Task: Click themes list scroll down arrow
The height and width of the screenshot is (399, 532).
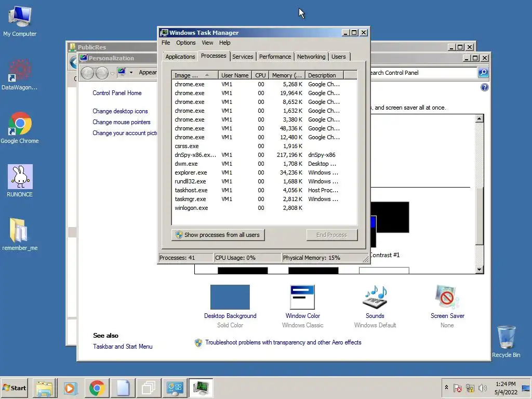Action: pyautogui.click(x=479, y=270)
